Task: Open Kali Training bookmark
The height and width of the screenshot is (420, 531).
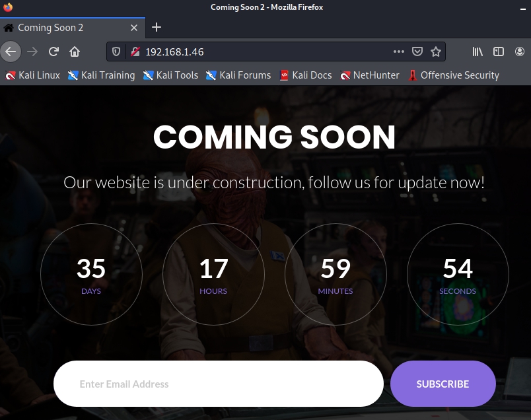Action: (x=101, y=75)
